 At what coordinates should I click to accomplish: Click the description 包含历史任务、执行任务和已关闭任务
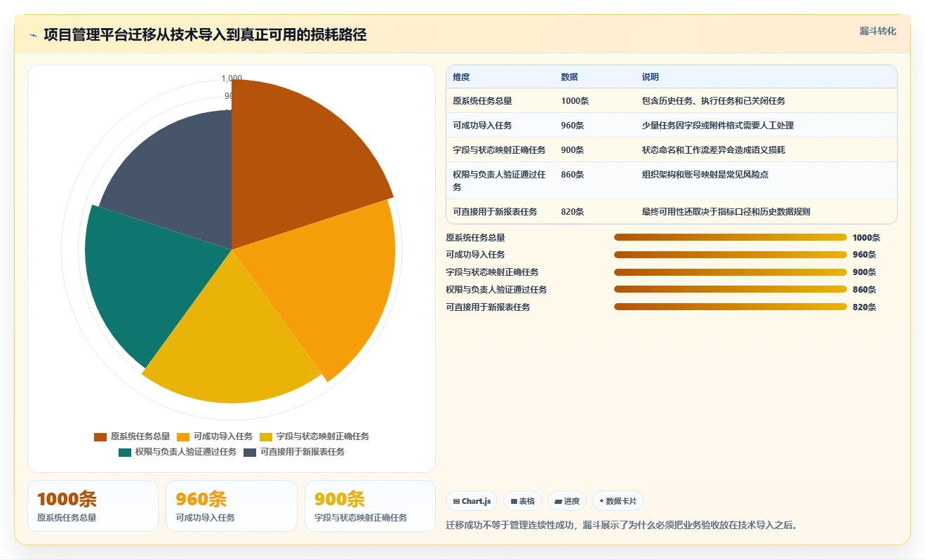(713, 101)
